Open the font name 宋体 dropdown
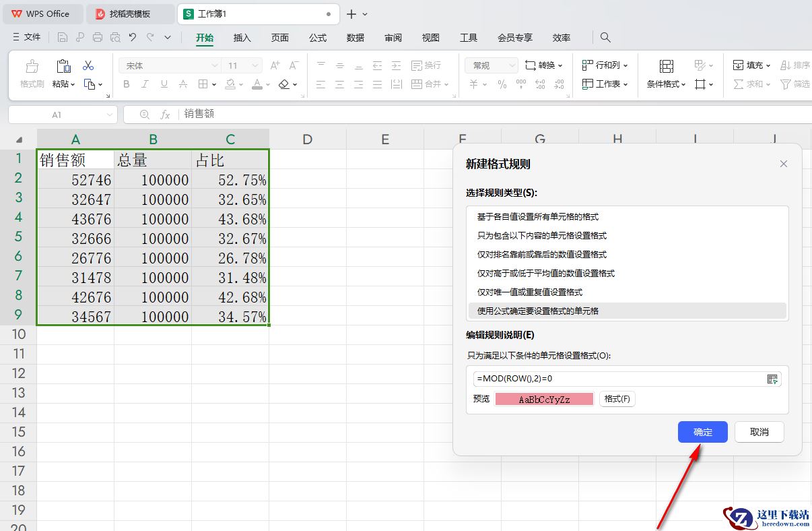 (x=215, y=65)
